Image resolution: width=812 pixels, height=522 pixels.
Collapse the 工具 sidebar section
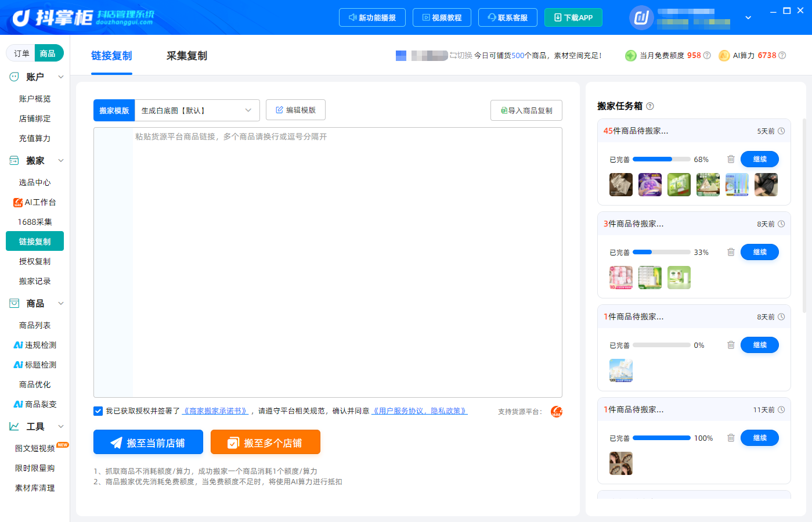pos(61,426)
